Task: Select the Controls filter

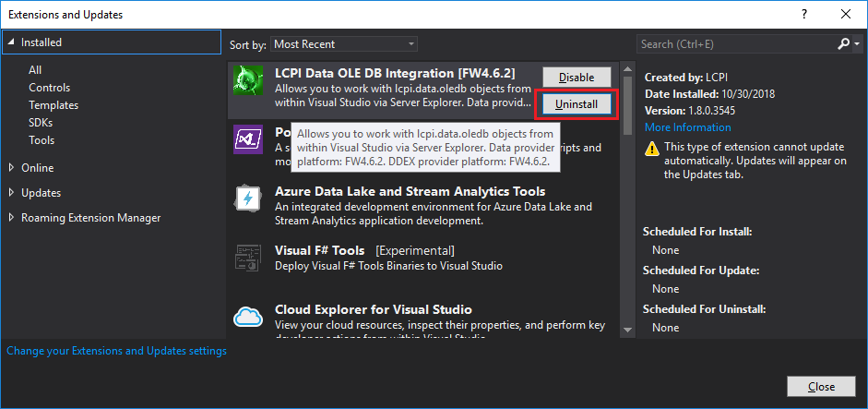Action: pos(49,88)
